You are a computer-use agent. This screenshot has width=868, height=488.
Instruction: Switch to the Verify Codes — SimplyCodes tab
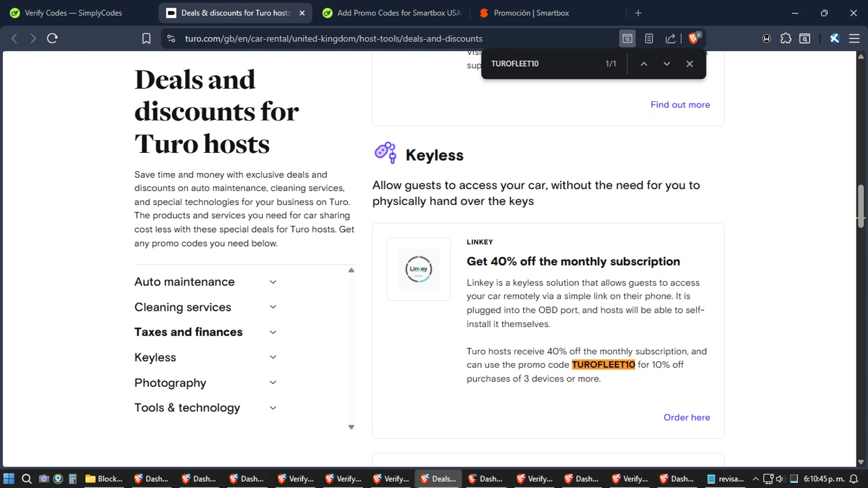point(73,13)
